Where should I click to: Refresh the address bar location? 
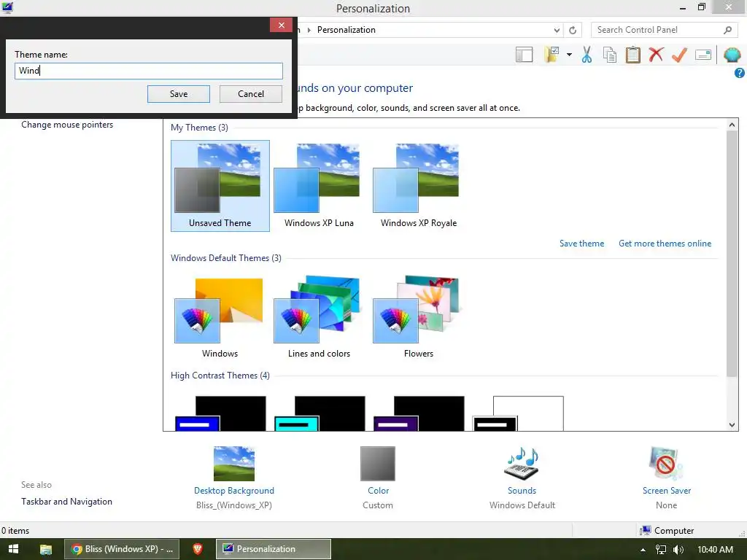pos(573,30)
